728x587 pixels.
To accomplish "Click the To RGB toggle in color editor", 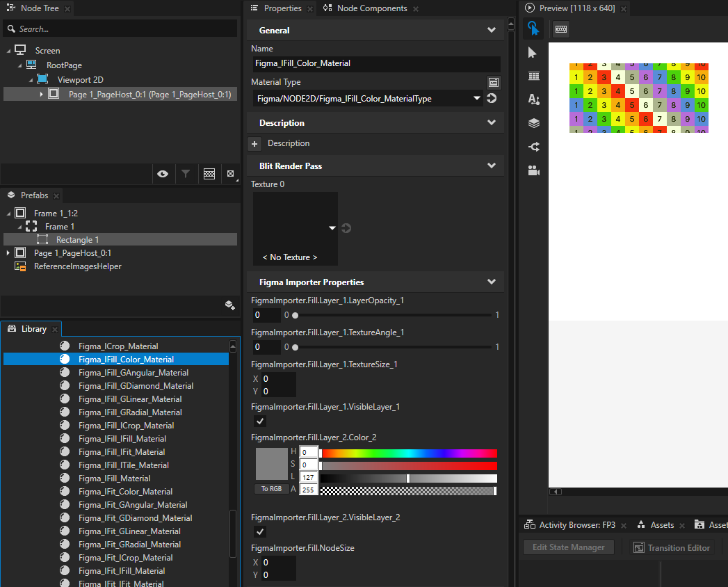I will tap(271, 488).
